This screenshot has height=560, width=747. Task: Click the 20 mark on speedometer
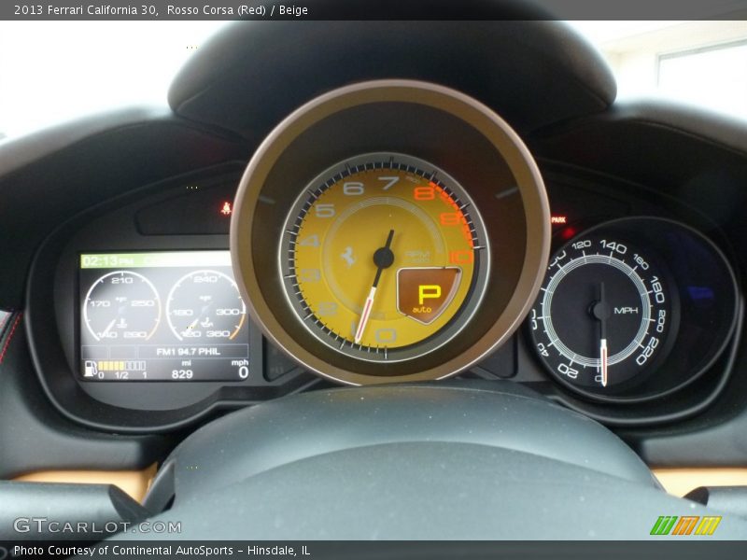pos(568,370)
